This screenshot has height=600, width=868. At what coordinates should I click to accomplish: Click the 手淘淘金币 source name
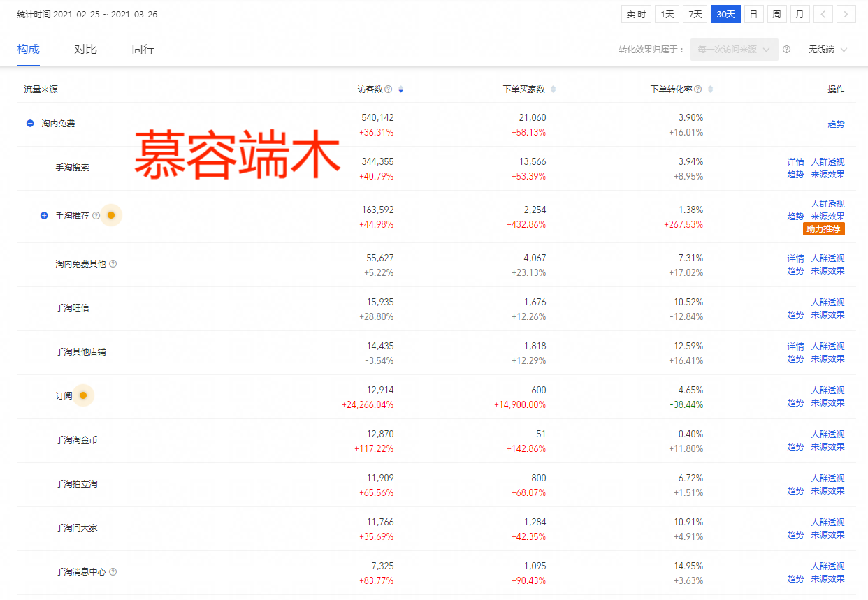(77, 440)
